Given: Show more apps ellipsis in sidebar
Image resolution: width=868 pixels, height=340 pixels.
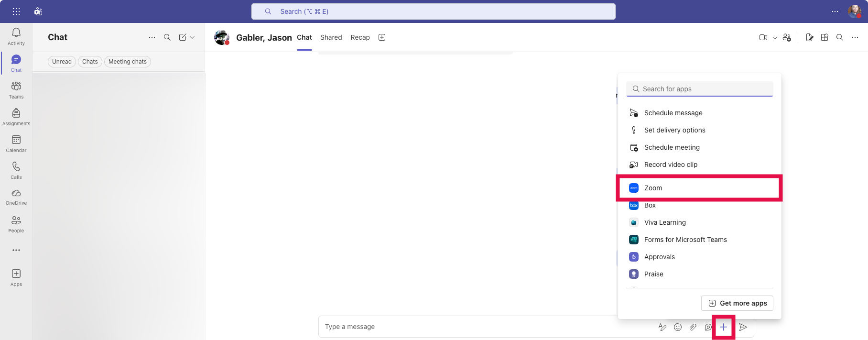Looking at the screenshot, I should coord(16,250).
